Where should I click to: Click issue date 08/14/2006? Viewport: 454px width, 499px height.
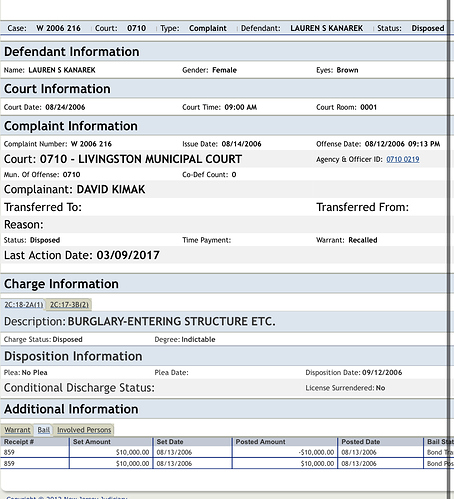(241, 144)
